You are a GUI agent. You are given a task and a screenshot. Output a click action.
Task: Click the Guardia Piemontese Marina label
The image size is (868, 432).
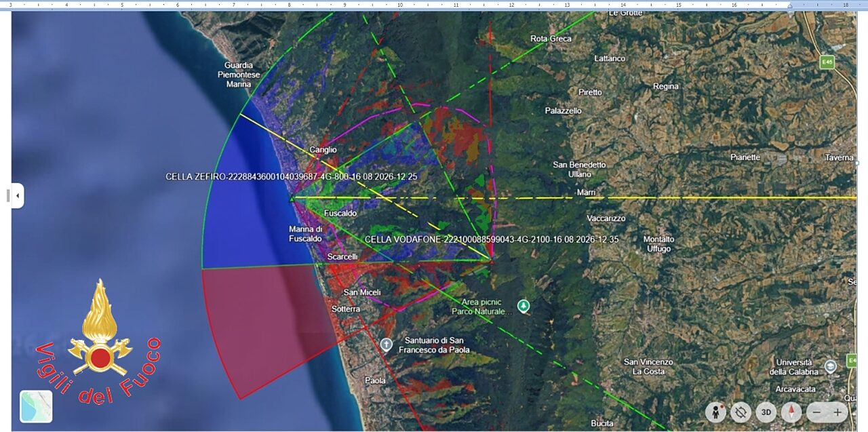[x=235, y=75]
